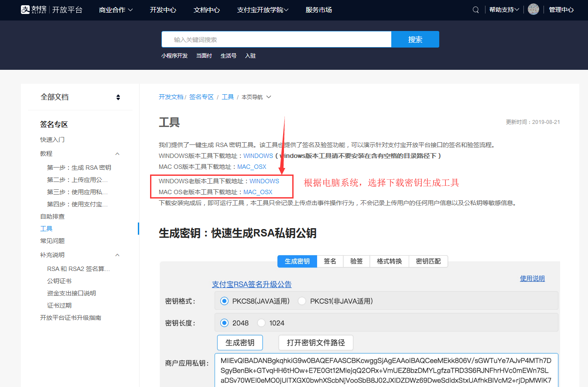Click the keyword search input field
The width and height of the screenshot is (588, 387).
276,39
